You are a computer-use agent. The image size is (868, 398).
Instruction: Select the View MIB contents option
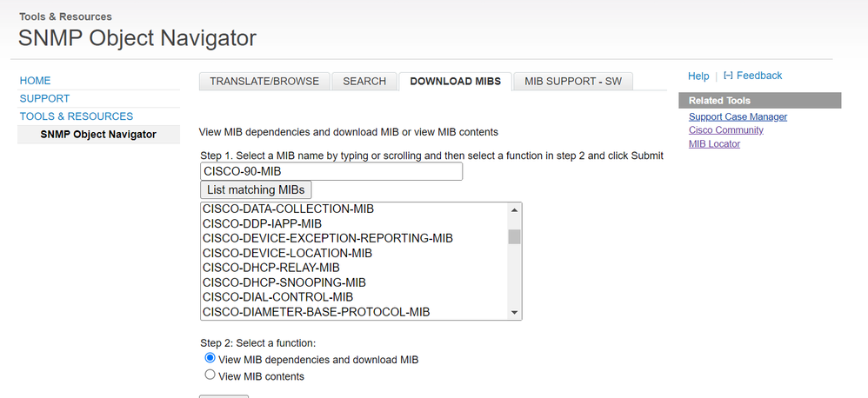coord(210,375)
